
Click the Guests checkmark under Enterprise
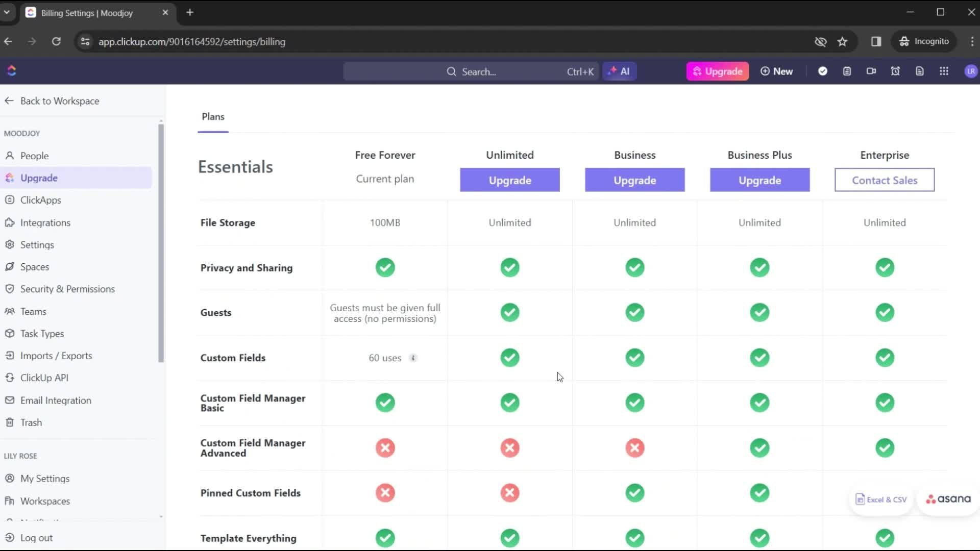pyautogui.click(x=885, y=312)
